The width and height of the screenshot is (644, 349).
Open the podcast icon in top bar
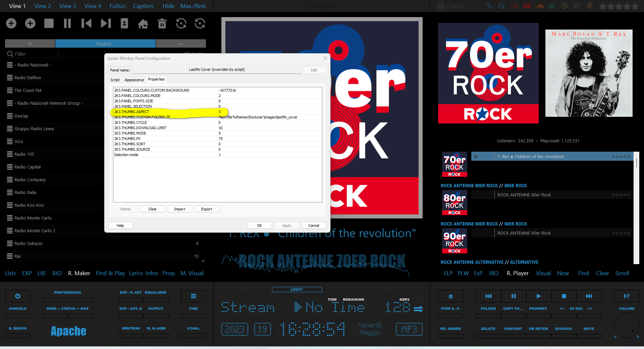[x=590, y=6]
